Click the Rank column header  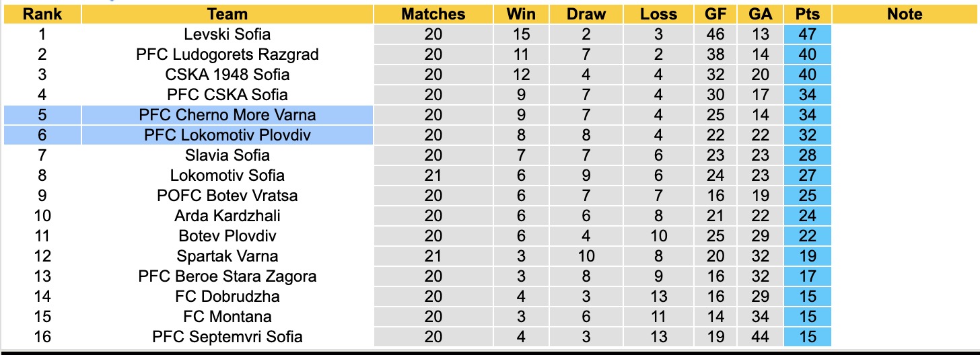[x=42, y=14]
